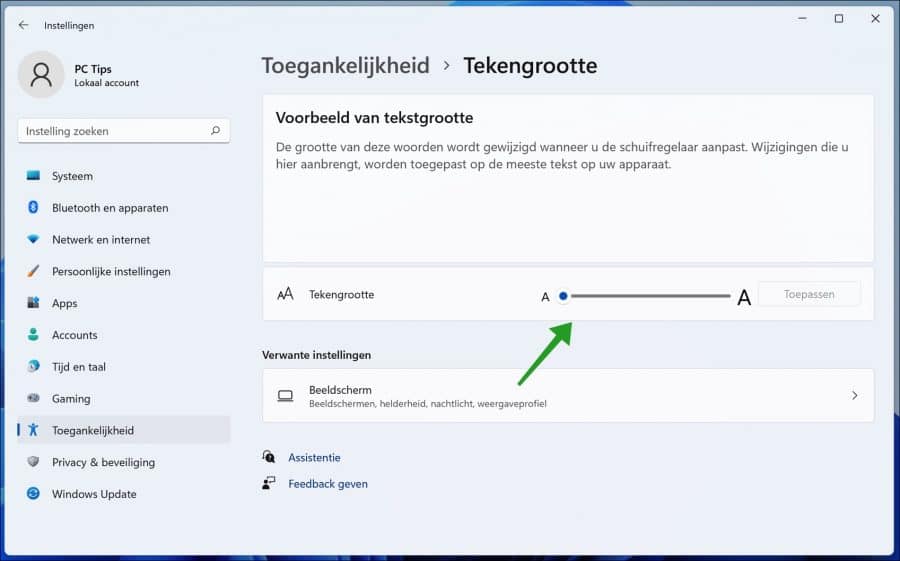Image resolution: width=900 pixels, height=561 pixels.
Task: Maximize the Instellingen window
Action: pos(839,18)
